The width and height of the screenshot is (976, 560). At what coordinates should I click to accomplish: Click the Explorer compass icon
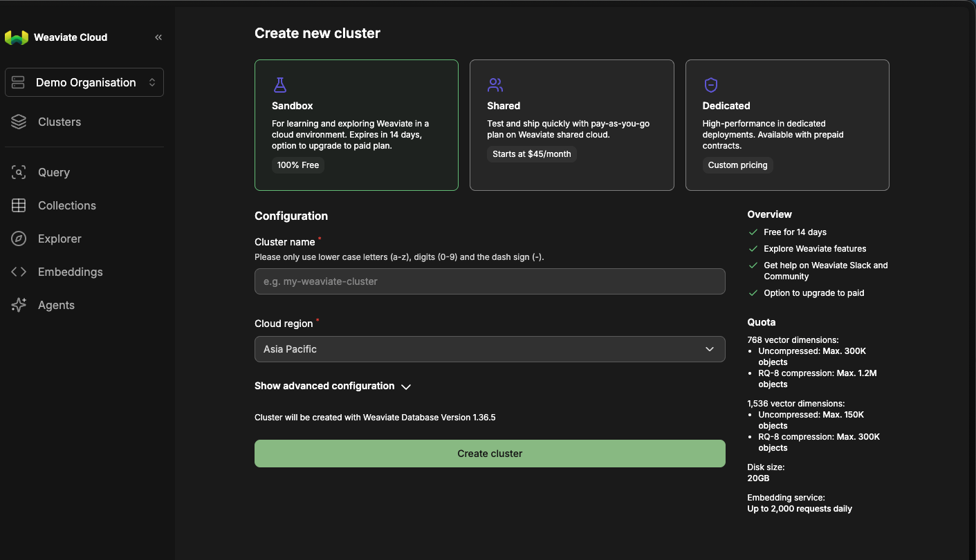tap(19, 239)
